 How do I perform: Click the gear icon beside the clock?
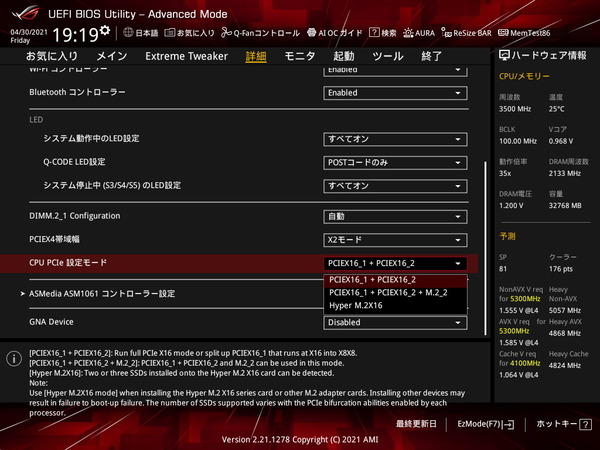(105, 34)
